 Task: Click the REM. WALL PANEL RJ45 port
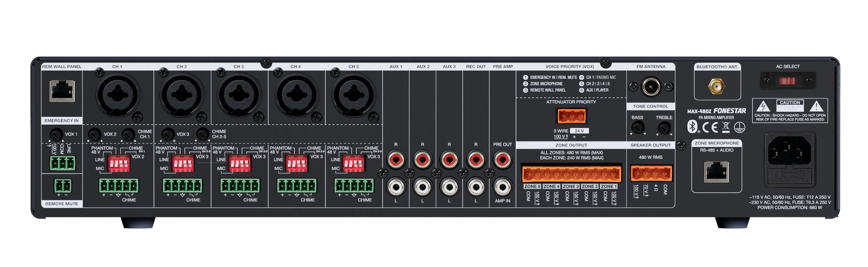(x=62, y=91)
